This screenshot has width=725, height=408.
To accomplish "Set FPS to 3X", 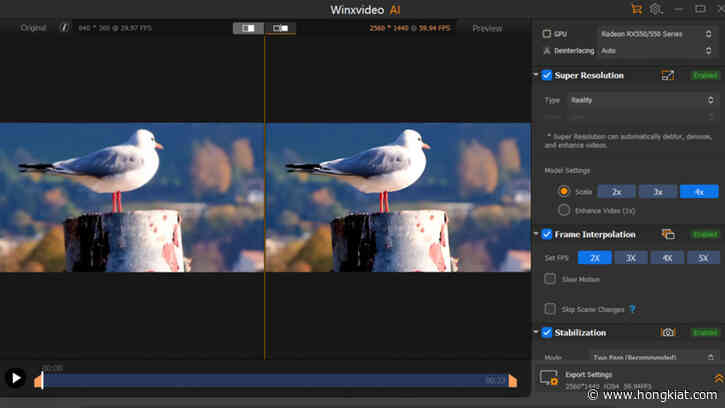I will pyautogui.click(x=631, y=258).
